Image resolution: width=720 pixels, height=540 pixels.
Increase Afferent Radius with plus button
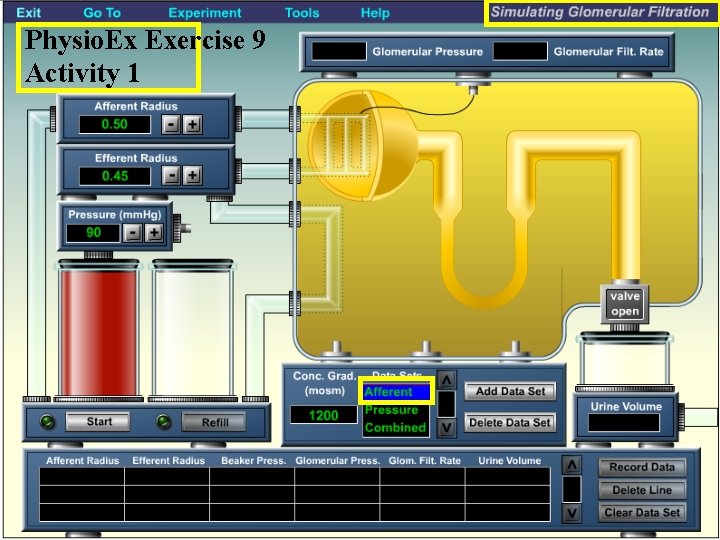tap(192, 124)
